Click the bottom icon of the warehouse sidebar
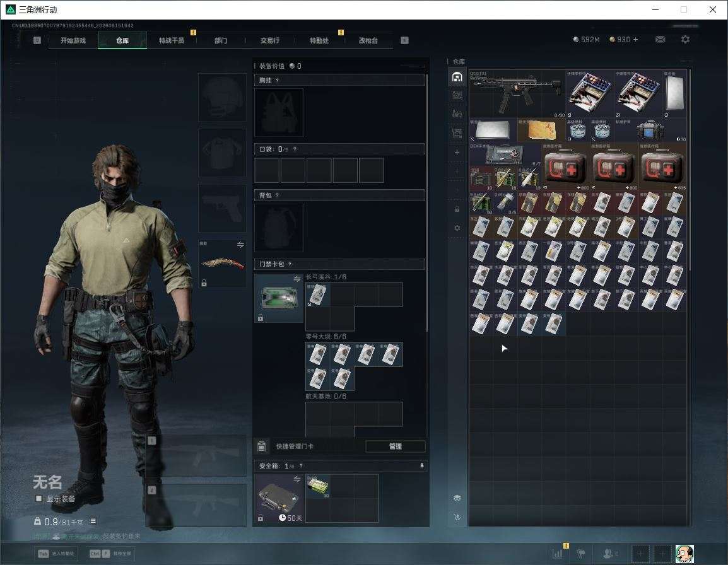728x565 pixels. [x=457, y=517]
